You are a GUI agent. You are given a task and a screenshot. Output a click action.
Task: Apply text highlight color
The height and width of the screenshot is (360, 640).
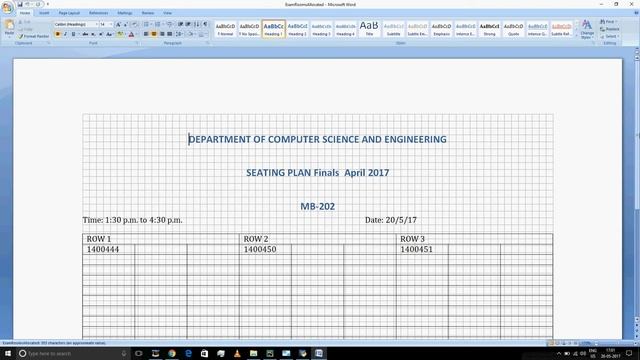120,34
